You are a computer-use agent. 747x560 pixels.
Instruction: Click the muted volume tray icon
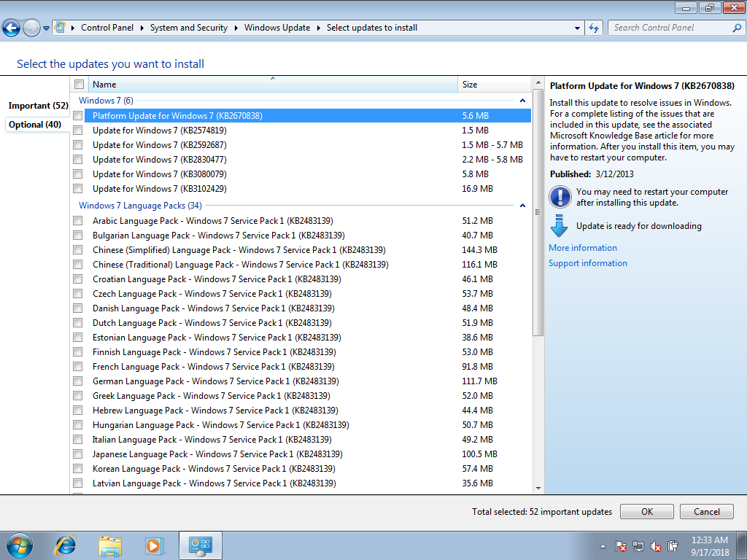pos(656,546)
